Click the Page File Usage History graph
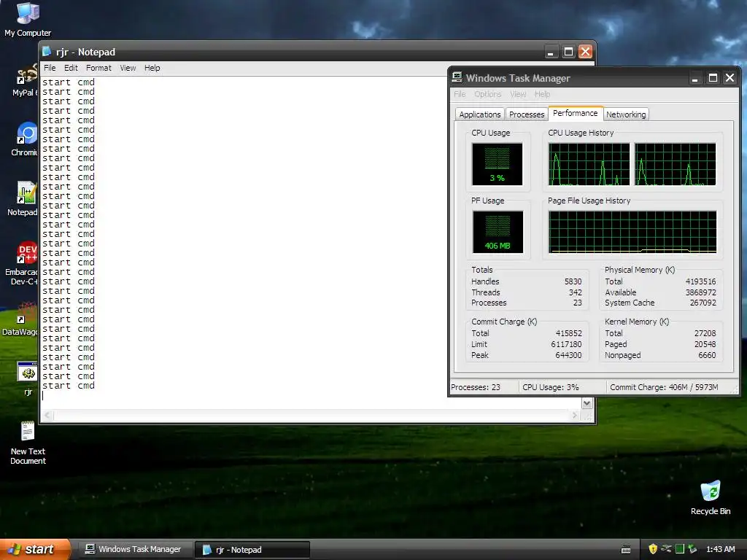Screen dimensions: 747x560 click(632, 232)
